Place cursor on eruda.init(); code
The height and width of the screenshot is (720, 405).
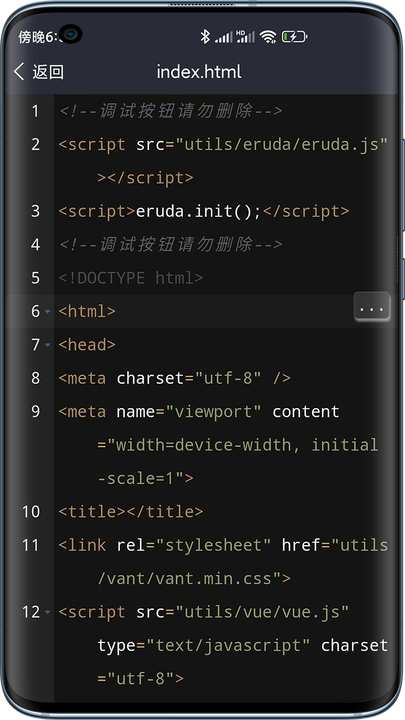pos(198,211)
